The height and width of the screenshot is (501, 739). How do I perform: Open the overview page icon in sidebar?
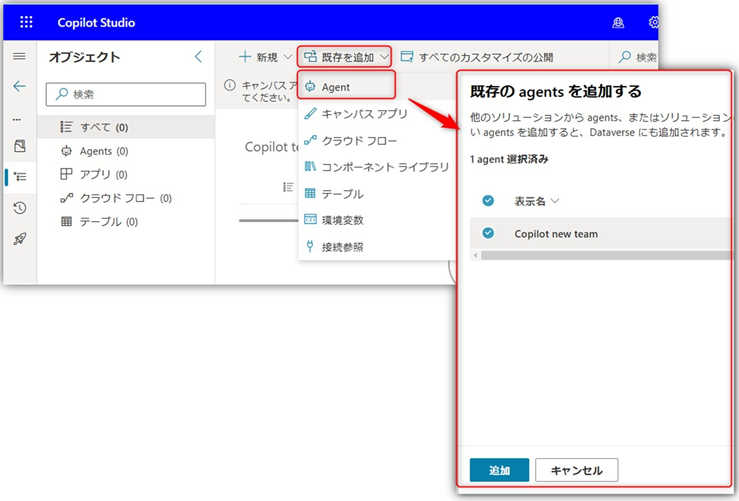(x=20, y=146)
